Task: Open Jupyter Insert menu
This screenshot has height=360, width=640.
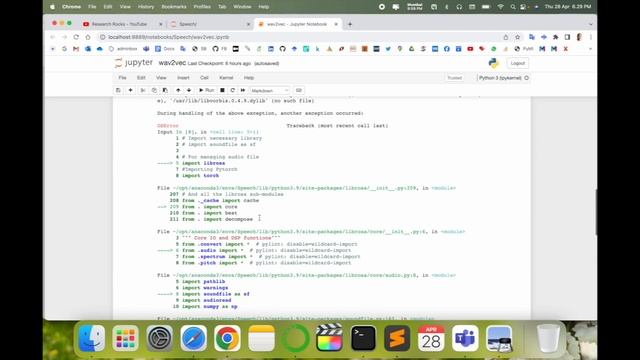Action: [183, 78]
